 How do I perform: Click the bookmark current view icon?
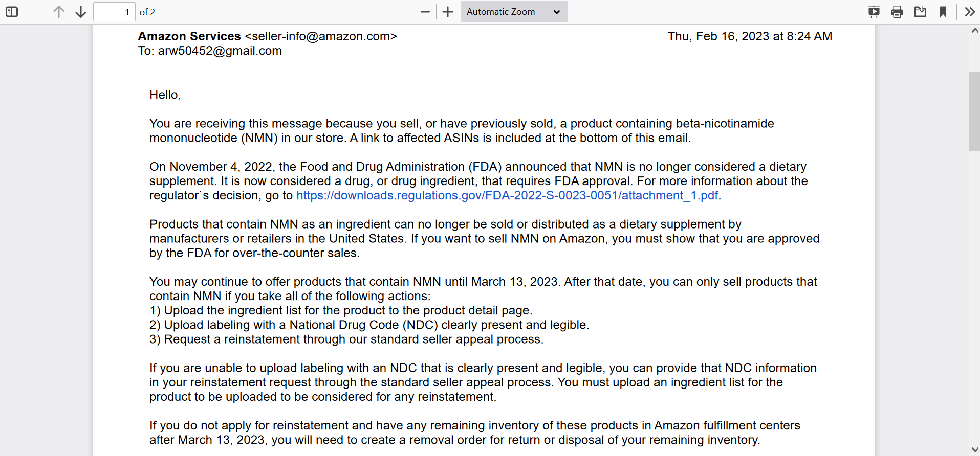943,12
